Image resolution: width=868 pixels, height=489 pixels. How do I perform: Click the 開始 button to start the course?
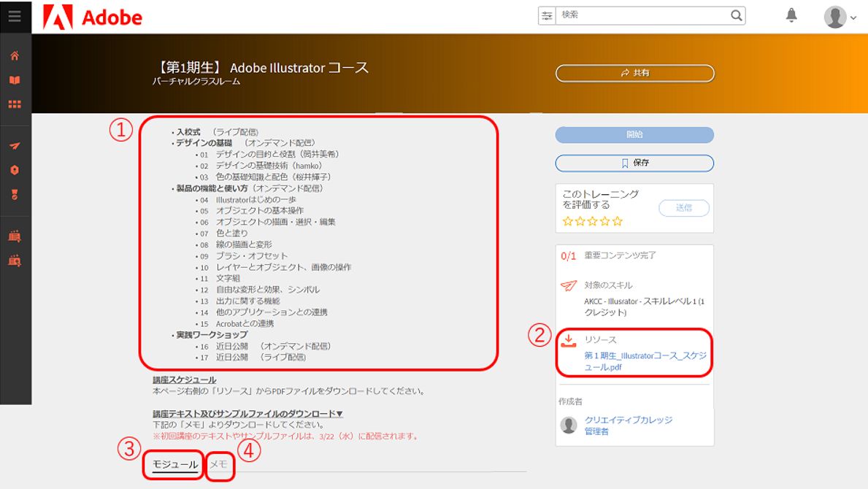[x=634, y=134]
